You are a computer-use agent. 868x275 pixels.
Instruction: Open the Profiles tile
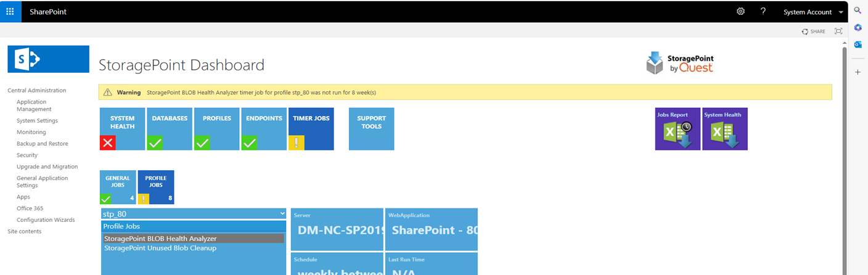click(x=216, y=129)
